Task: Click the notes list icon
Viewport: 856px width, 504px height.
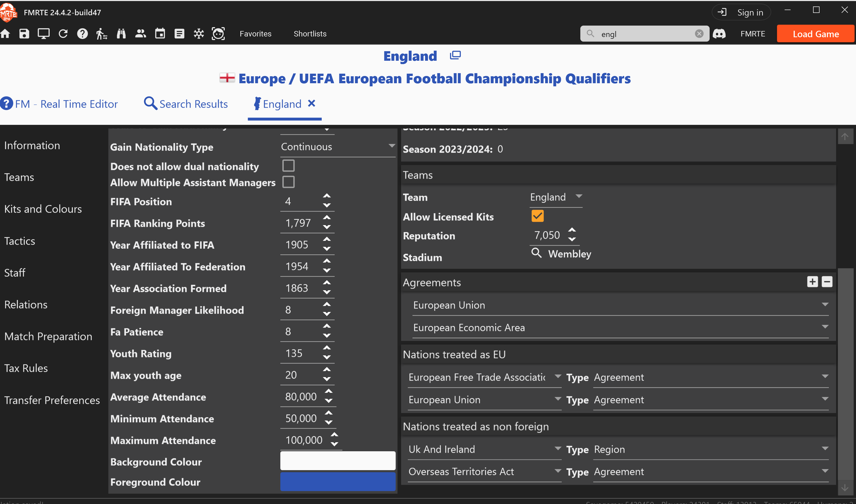Action: [179, 34]
